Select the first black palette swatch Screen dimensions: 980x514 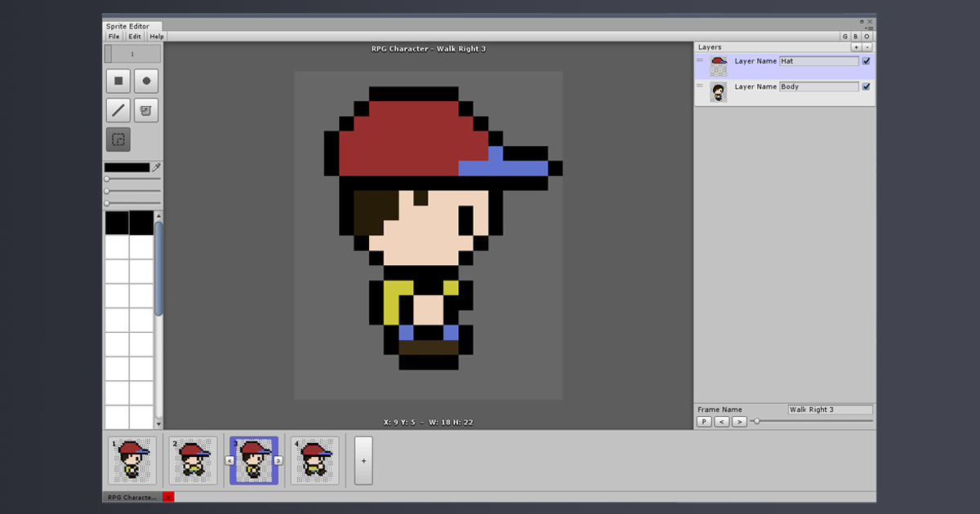coord(117,223)
